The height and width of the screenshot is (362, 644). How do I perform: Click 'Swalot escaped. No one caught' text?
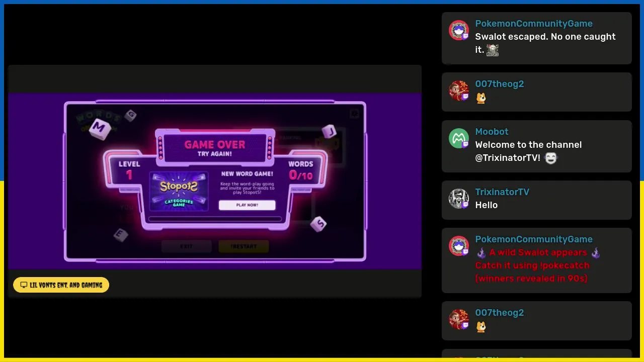click(x=545, y=37)
